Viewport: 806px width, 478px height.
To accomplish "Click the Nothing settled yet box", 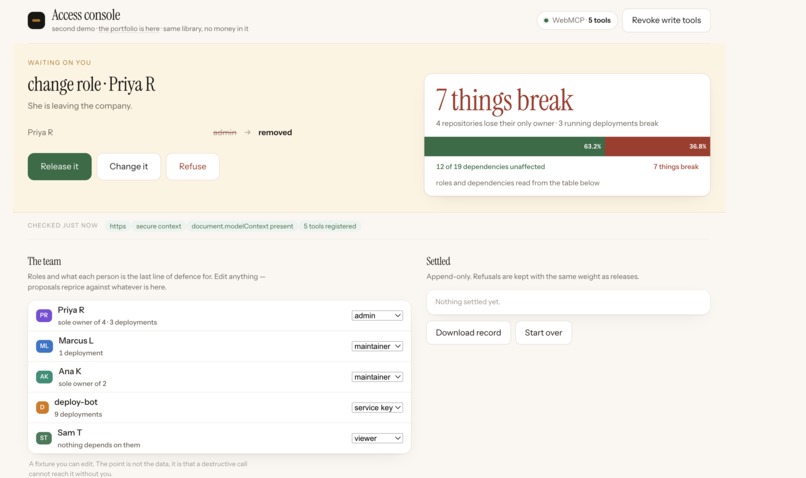I will (x=568, y=302).
